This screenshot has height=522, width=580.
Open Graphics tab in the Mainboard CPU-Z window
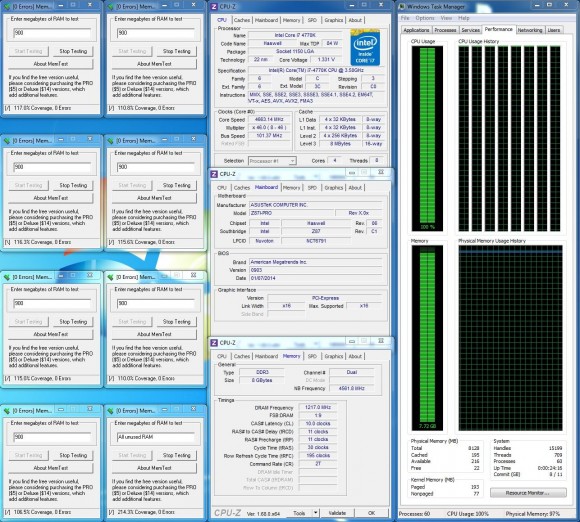pyautogui.click(x=334, y=188)
